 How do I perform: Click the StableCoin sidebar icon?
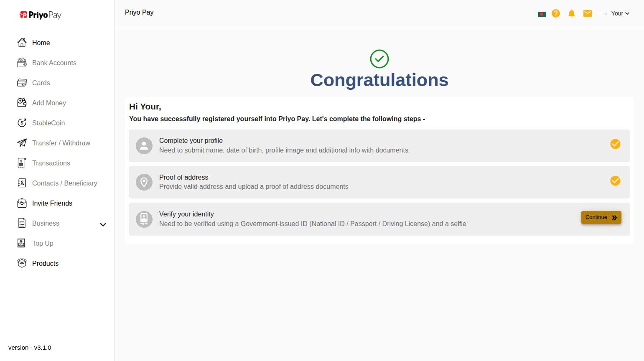point(22,123)
